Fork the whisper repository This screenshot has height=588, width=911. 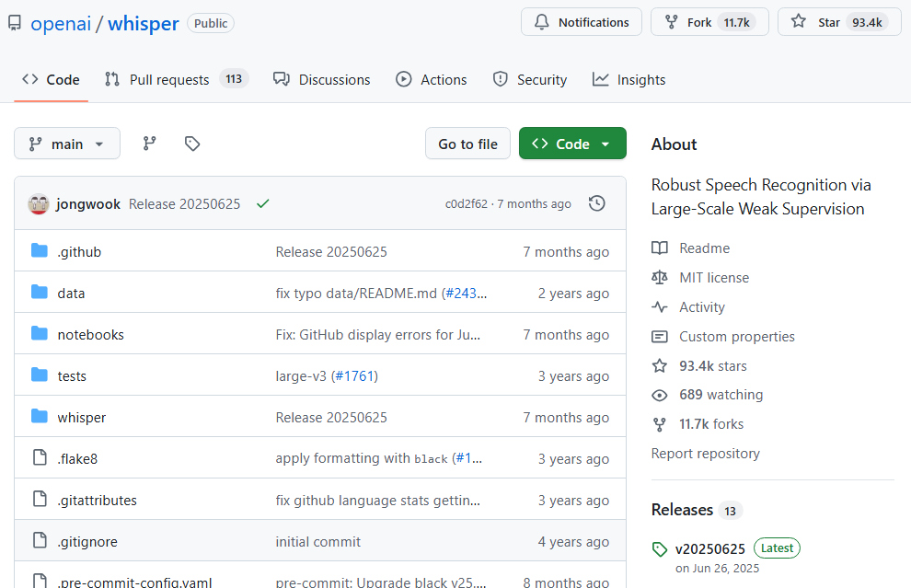710,22
